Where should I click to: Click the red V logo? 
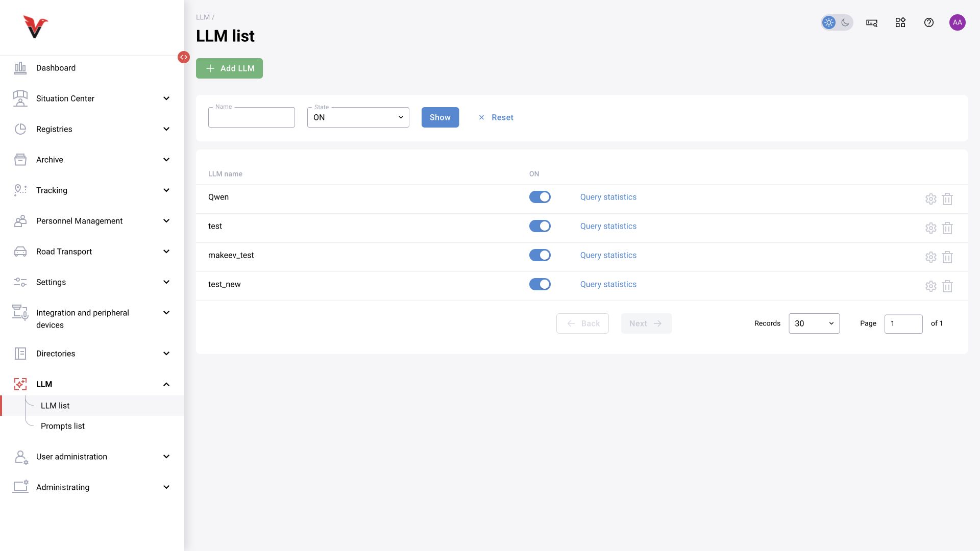tap(35, 27)
